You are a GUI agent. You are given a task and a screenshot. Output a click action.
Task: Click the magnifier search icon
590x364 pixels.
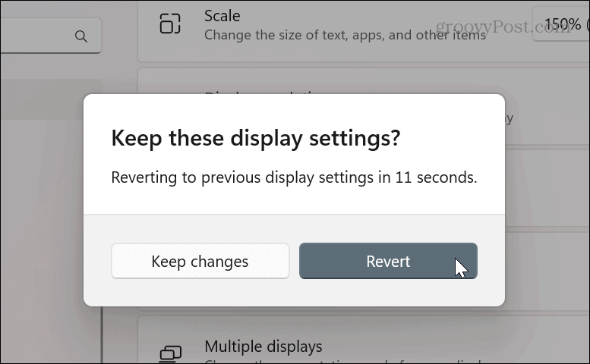click(80, 36)
